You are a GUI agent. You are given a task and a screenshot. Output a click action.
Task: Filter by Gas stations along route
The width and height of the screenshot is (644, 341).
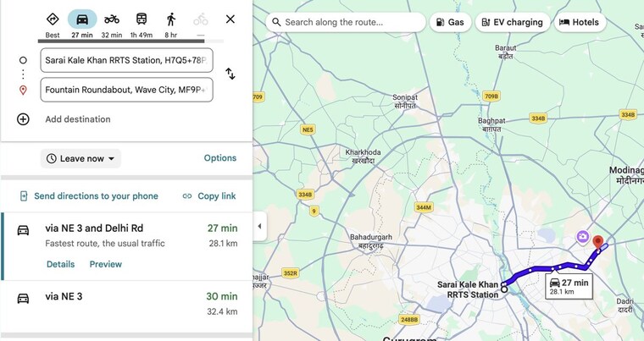[450, 22]
